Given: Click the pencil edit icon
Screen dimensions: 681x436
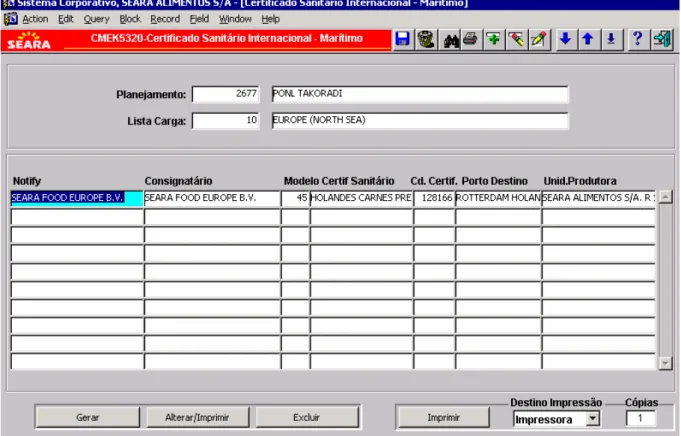Looking at the screenshot, I should tap(539, 40).
